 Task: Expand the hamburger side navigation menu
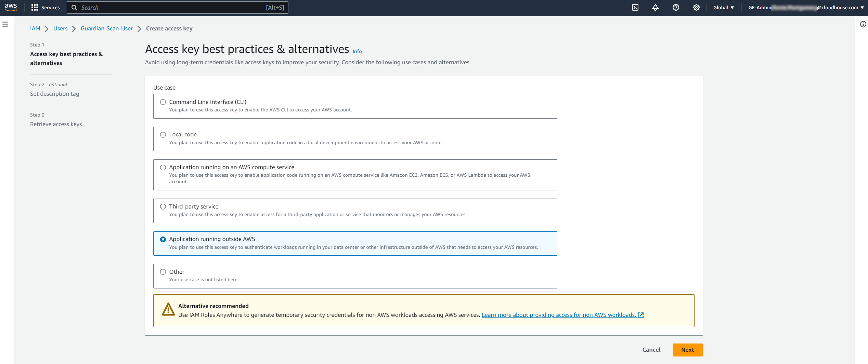[x=5, y=24]
